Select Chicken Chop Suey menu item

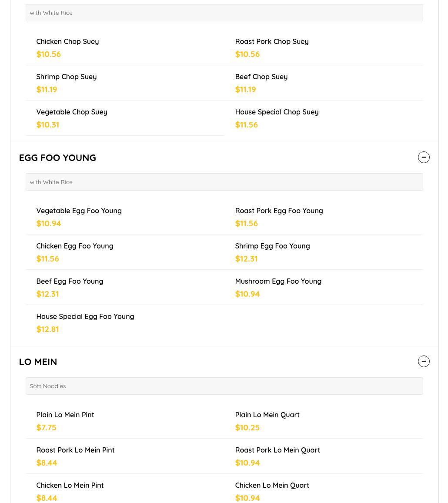point(67,42)
